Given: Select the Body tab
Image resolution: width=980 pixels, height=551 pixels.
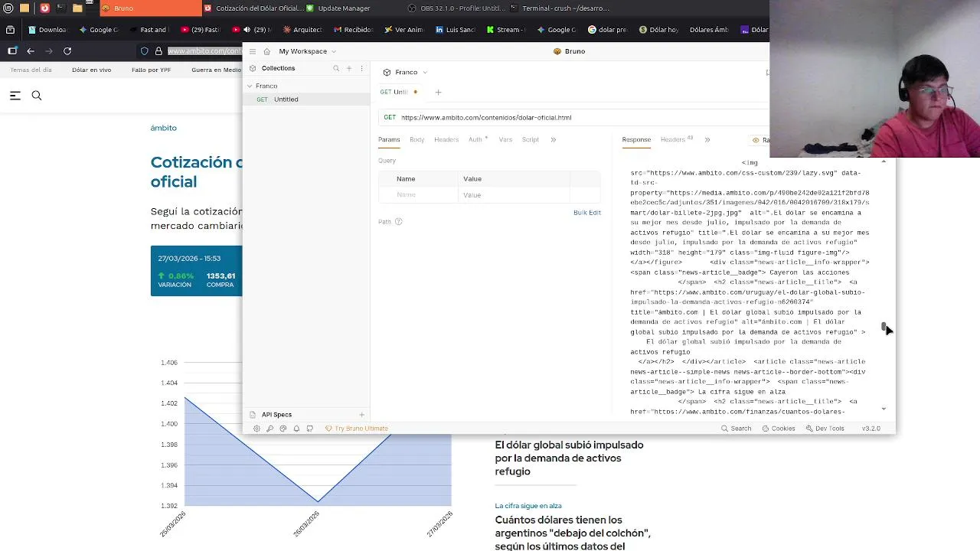Looking at the screenshot, I should 416,139.
